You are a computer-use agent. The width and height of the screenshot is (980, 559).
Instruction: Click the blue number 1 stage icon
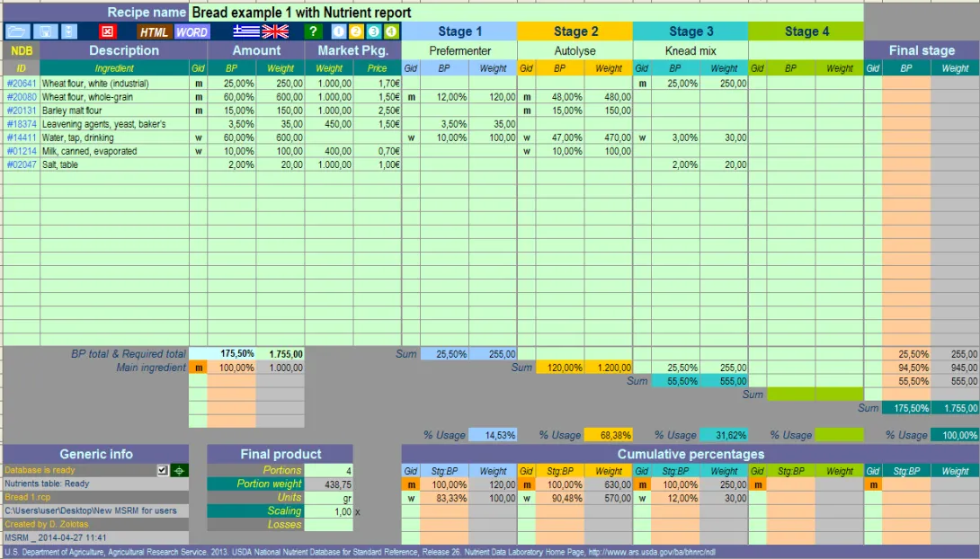(339, 31)
